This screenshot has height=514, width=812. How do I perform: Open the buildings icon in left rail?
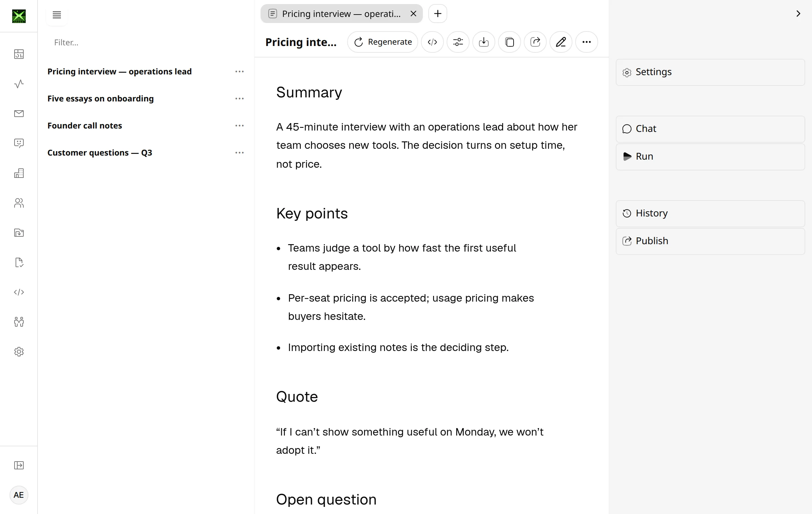coord(19,173)
